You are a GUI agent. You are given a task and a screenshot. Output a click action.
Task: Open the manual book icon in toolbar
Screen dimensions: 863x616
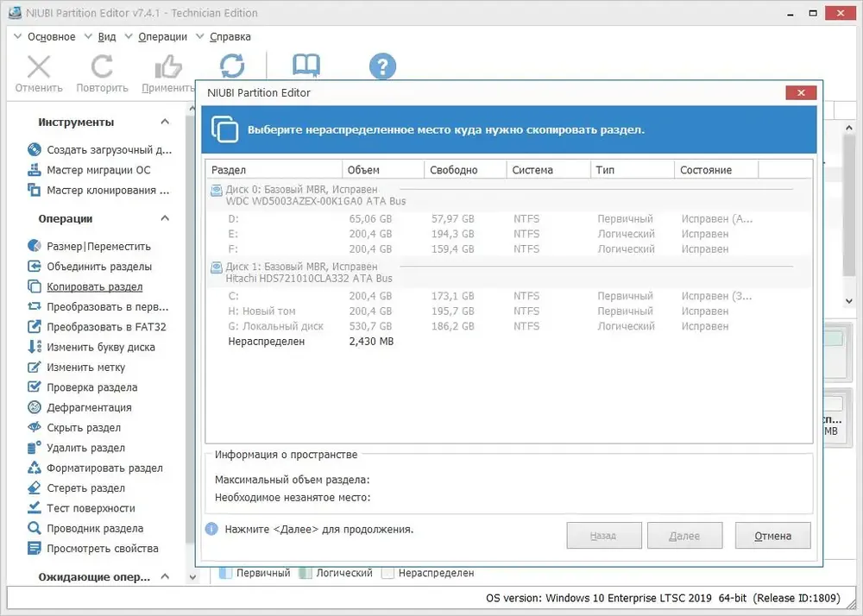(x=306, y=66)
